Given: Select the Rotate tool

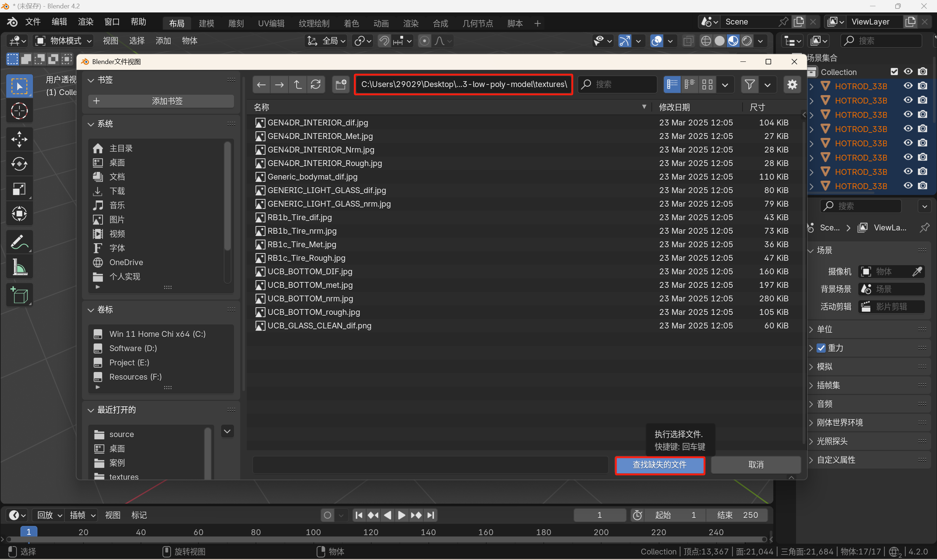Looking at the screenshot, I should [x=19, y=164].
